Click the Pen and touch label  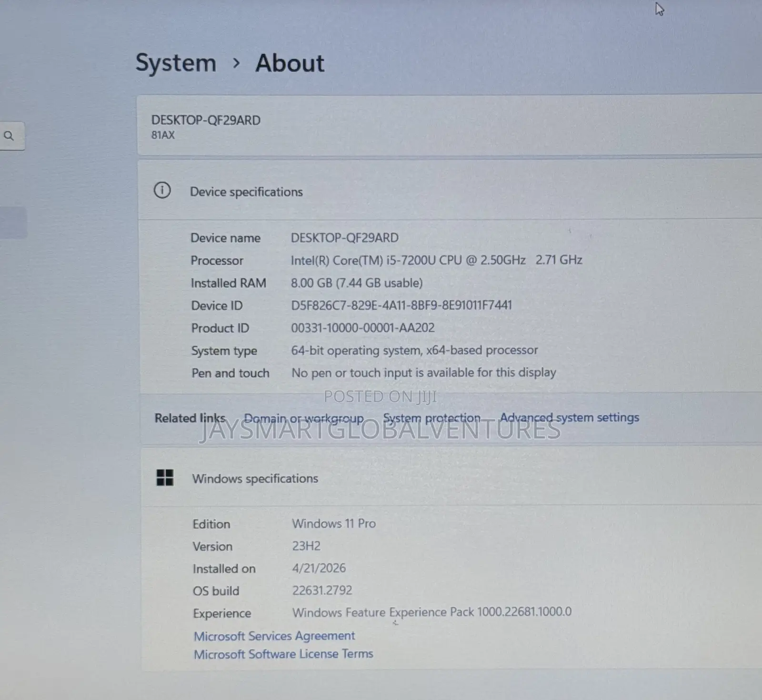[x=231, y=373]
